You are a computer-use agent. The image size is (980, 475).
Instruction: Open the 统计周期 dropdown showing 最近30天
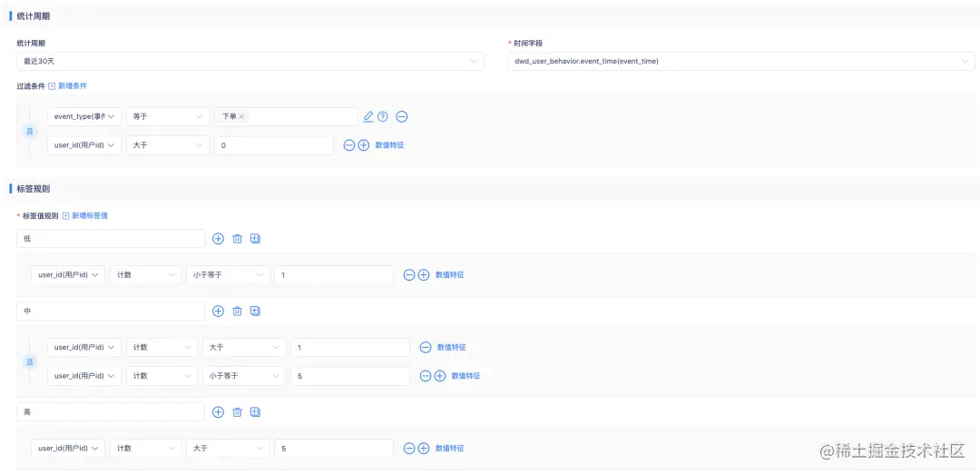(250, 62)
